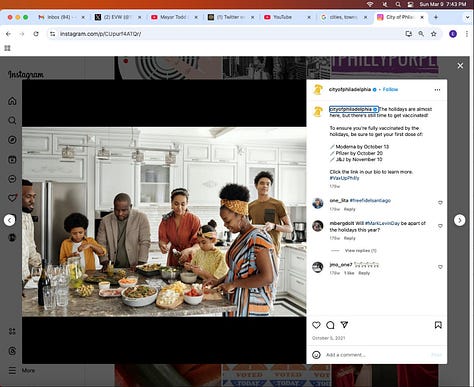Like one_lita's comment
This screenshot has height=387, width=474.
pyautogui.click(x=440, y=203)
